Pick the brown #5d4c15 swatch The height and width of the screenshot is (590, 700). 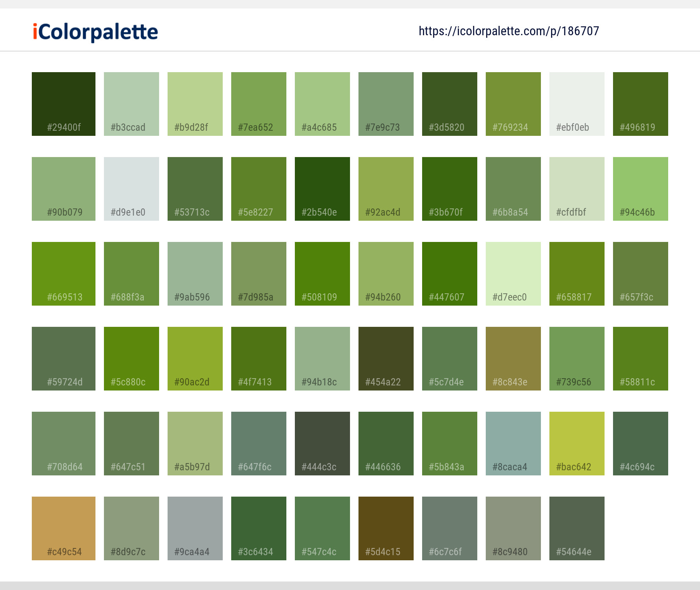[x=386, y=528]
